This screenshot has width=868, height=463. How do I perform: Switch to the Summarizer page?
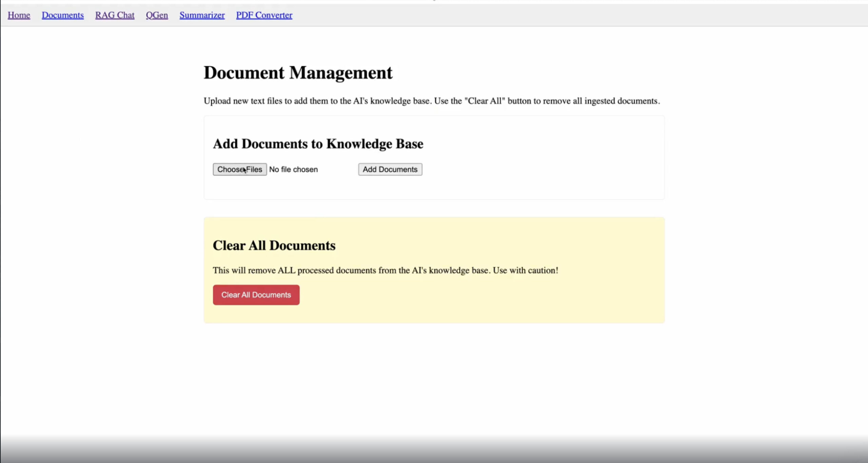point(202,15)
